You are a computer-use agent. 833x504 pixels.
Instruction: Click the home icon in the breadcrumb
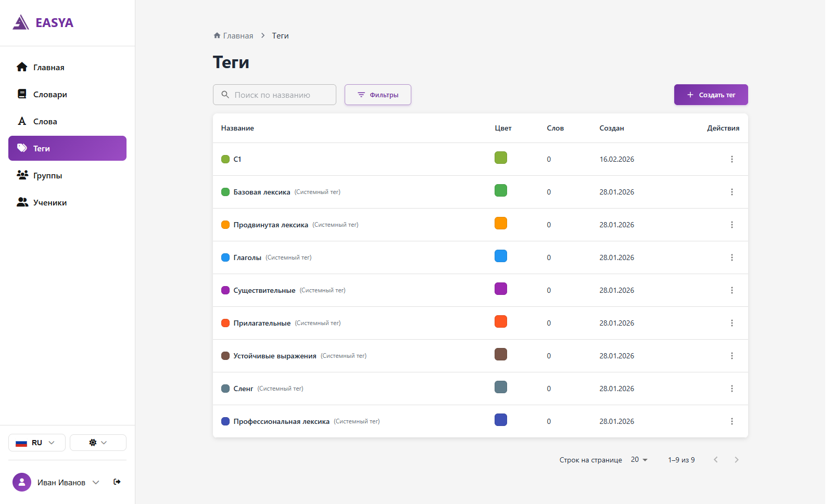tap(217, 35)
